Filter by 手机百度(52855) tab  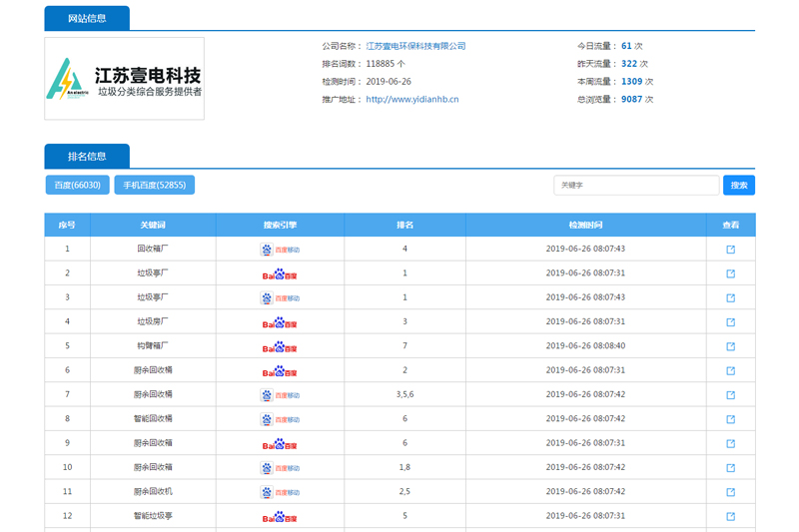coord(155,185)
